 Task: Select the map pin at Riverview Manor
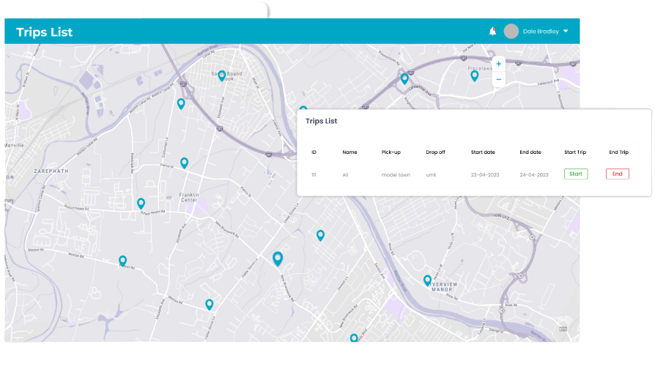[x=427, y=280]
